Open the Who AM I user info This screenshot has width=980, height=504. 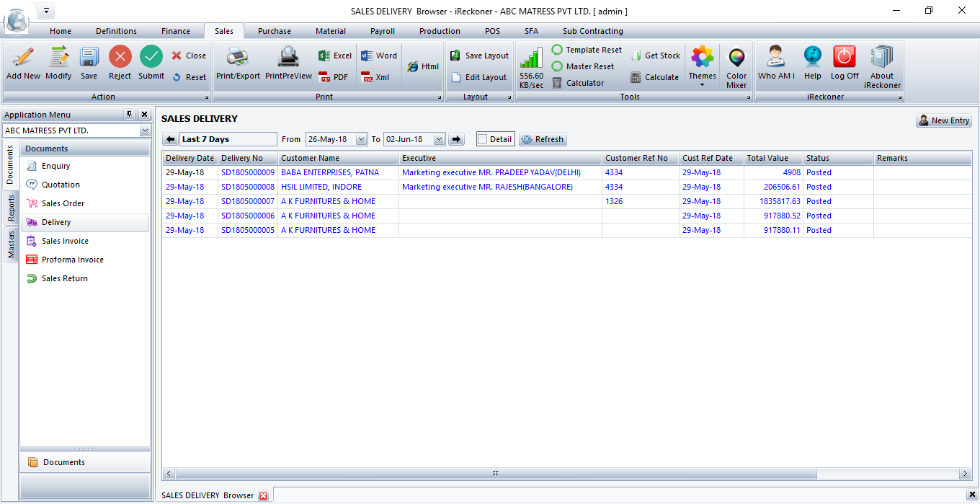coord(776,58)
